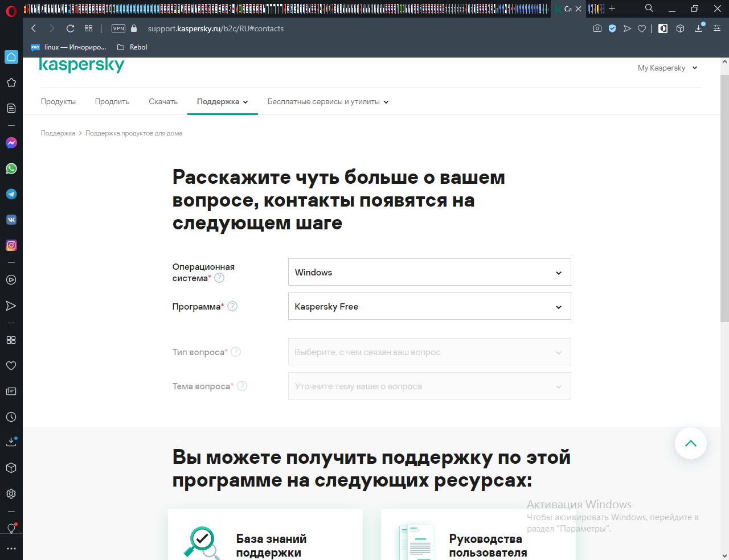Image resolution: width=729 pixels, height=560 pixels.
Task: Expand 'Бесплатные сервисы и утилиты' menu
Action: pyautogui.click(x=328, y=102)
